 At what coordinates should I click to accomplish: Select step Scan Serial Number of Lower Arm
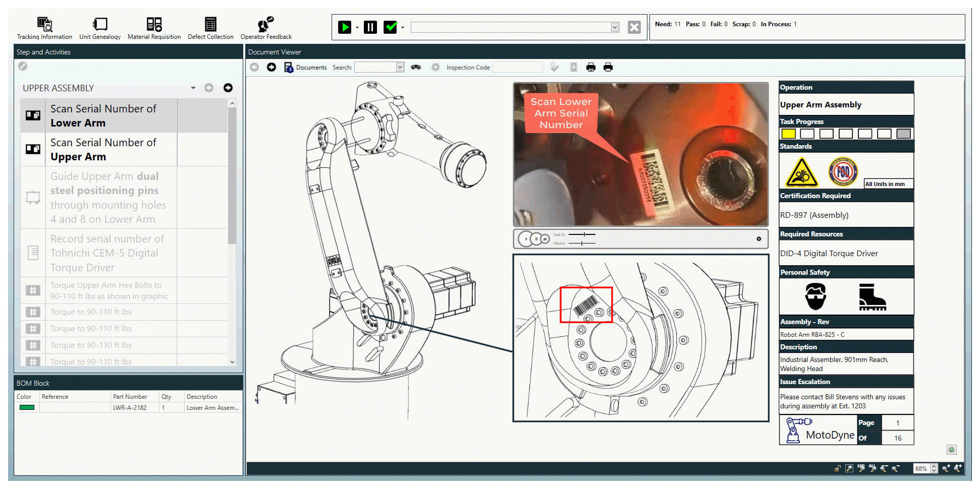(x=124, y=116)
